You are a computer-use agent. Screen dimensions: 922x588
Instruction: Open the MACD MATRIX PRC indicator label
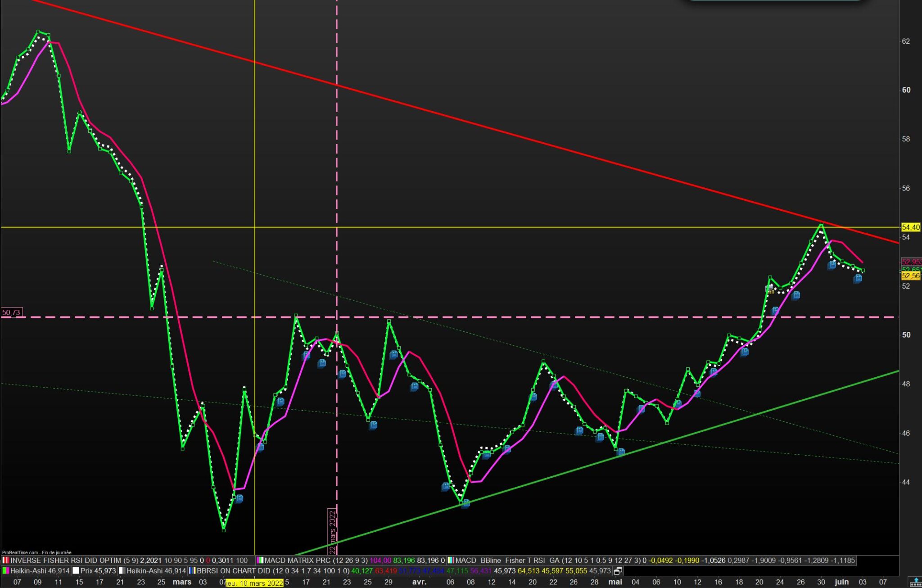click(x=298, y=561)
